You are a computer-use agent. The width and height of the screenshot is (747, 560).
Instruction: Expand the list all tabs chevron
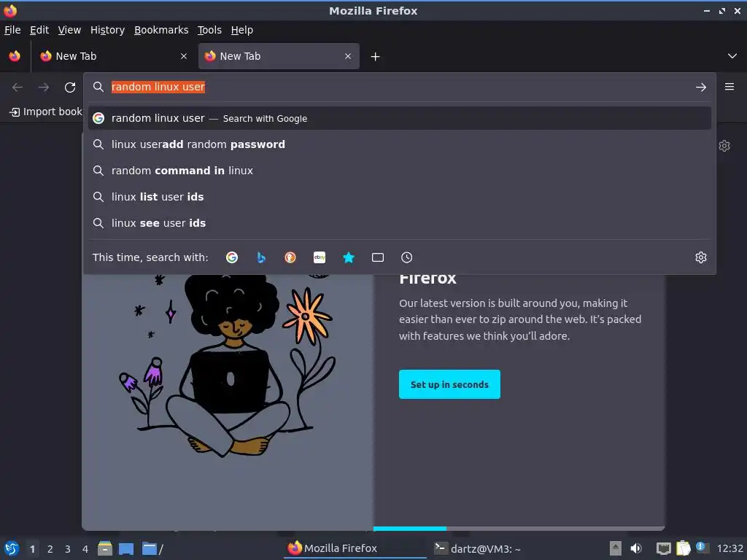pyautogui.click(x=732, y=56)
